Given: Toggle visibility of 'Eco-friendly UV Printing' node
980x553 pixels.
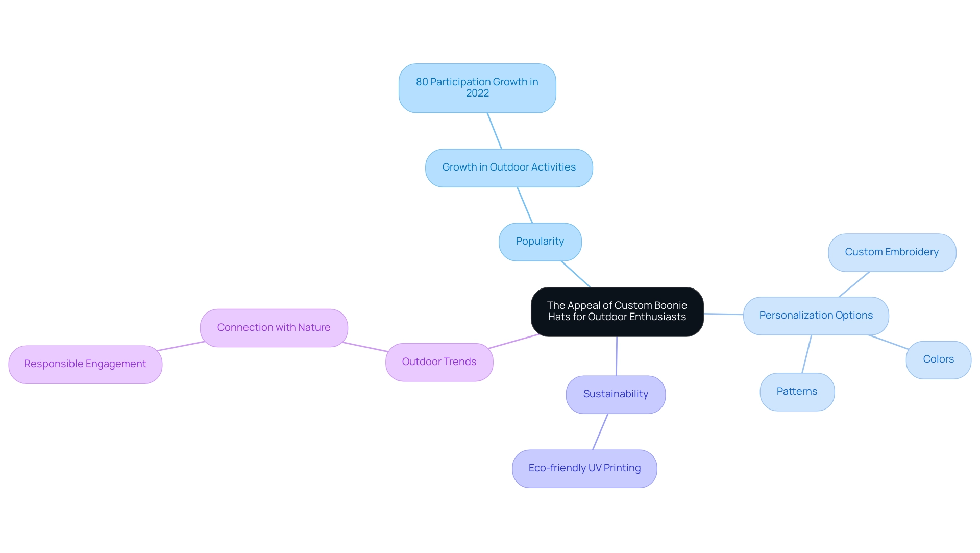Looking at the screenshot, I should 585,468.
